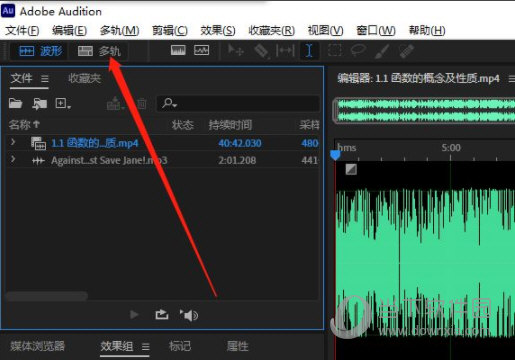
Task: Sort files by 状态 column
Action: pos(183,125)
